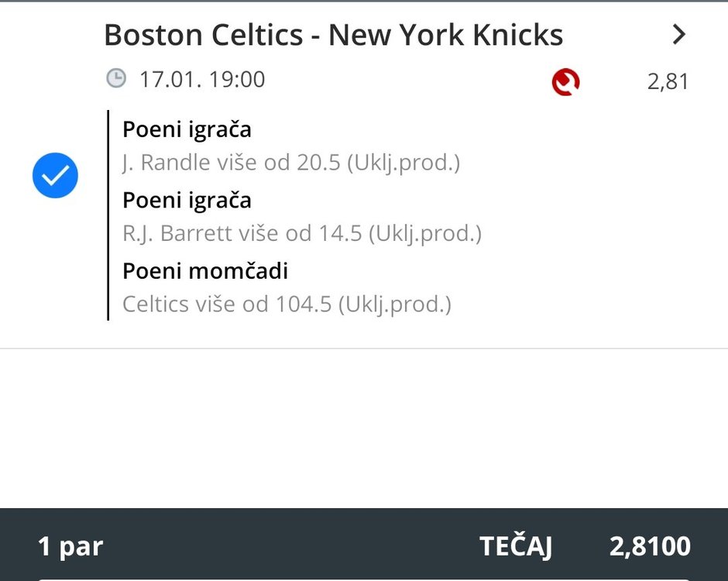This screenshot has width=728, height=581.
Task: Select the J. Randle više od 20.5 pick
Action: tap(290, 163)
